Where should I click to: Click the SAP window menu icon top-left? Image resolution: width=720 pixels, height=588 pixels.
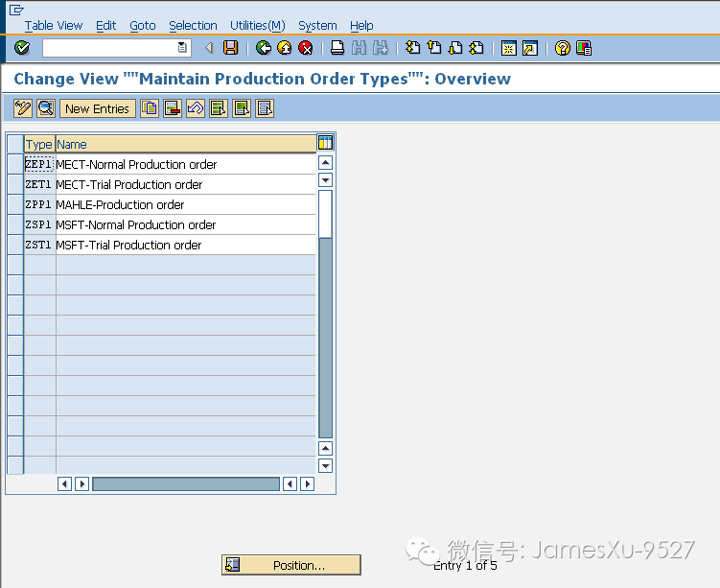[x=16, y=10]
